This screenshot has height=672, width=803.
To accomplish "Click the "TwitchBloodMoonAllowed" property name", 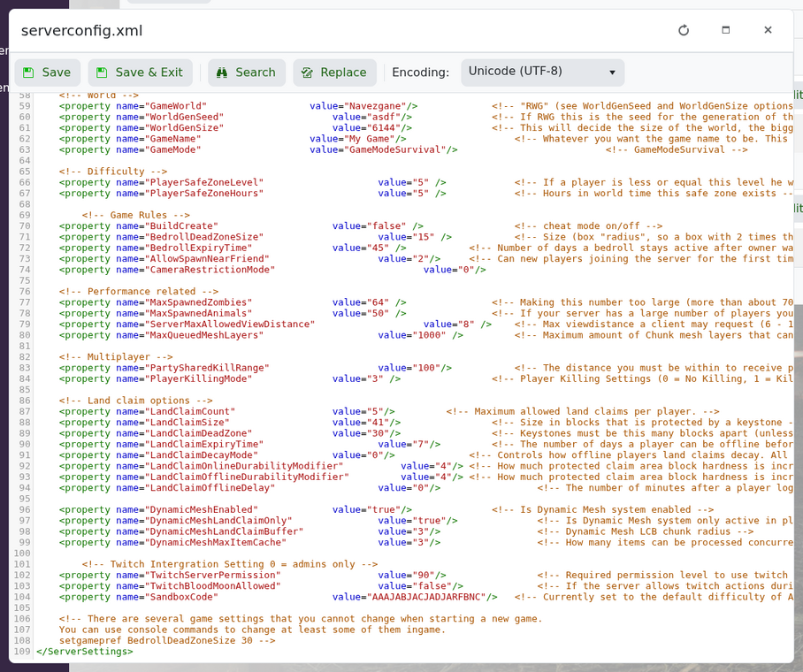I will click(x=213, y=586).
